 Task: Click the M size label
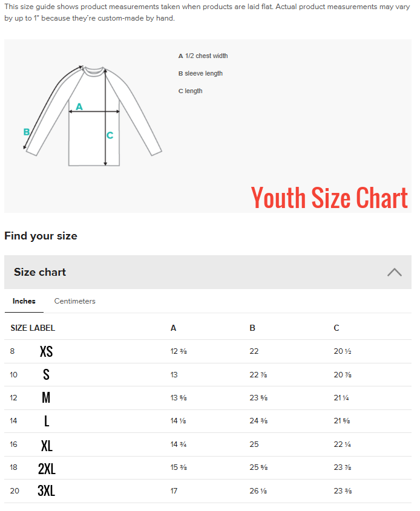pyautogui.click(x=46, y=397)
